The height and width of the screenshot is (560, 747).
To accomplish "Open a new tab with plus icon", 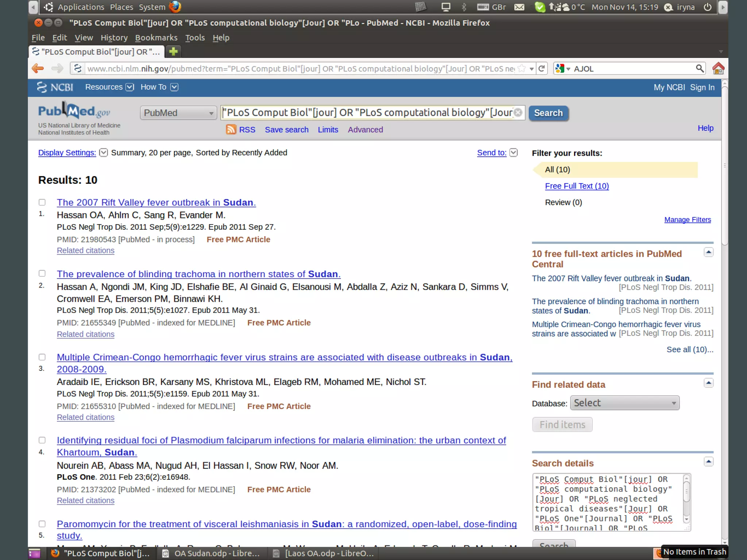I will 174,51.
